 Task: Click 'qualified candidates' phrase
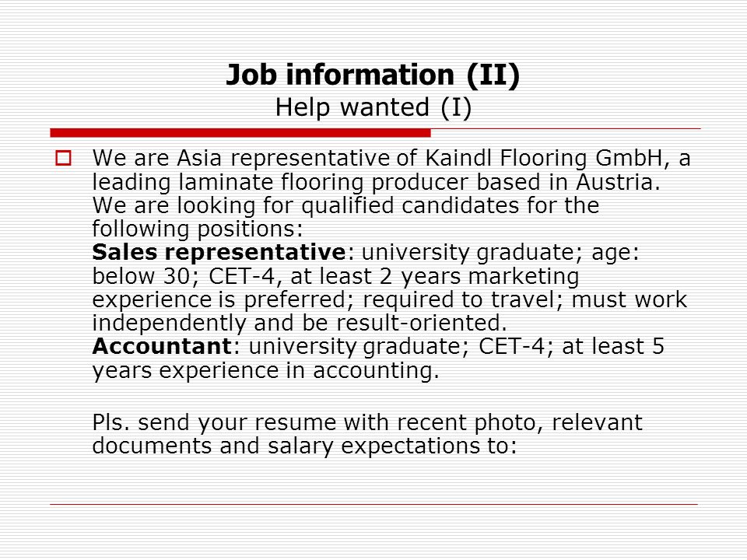411,205
